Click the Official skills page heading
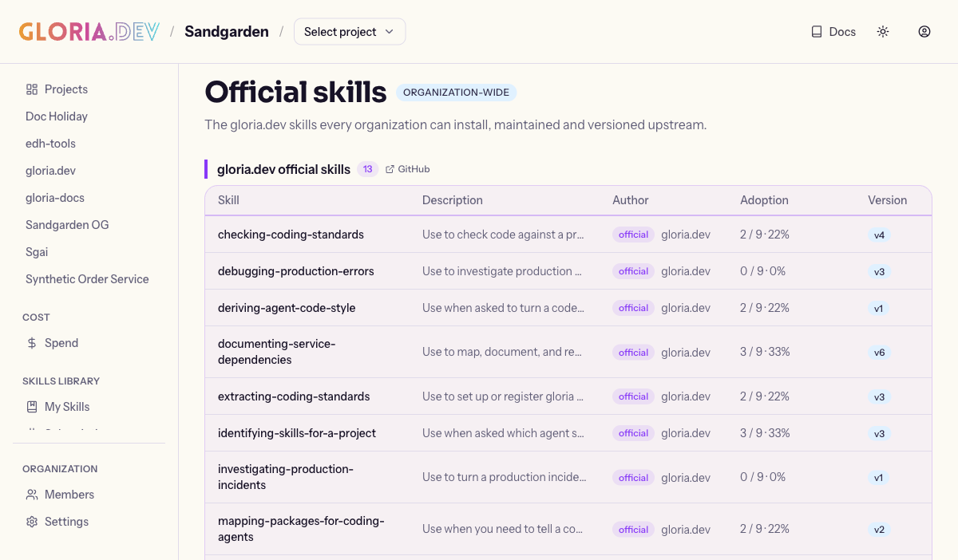This screenshot has width=958, height=560. [x=295, y=92]
